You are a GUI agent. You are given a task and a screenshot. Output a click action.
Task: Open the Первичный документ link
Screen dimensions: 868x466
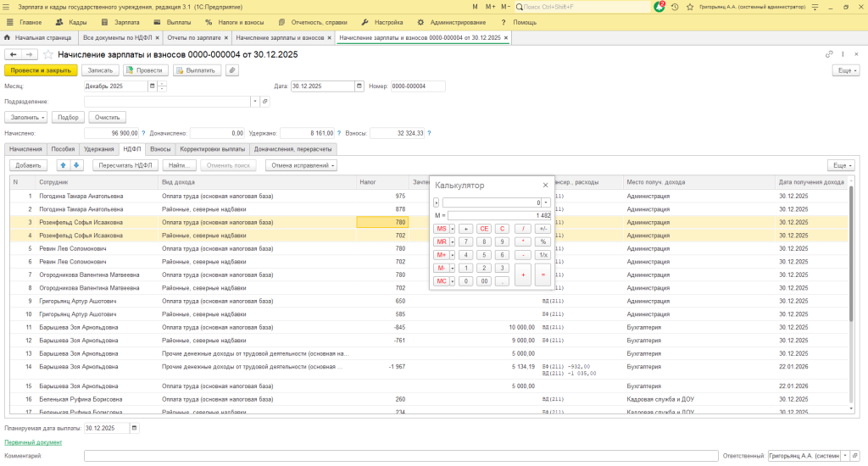point(33,442)
